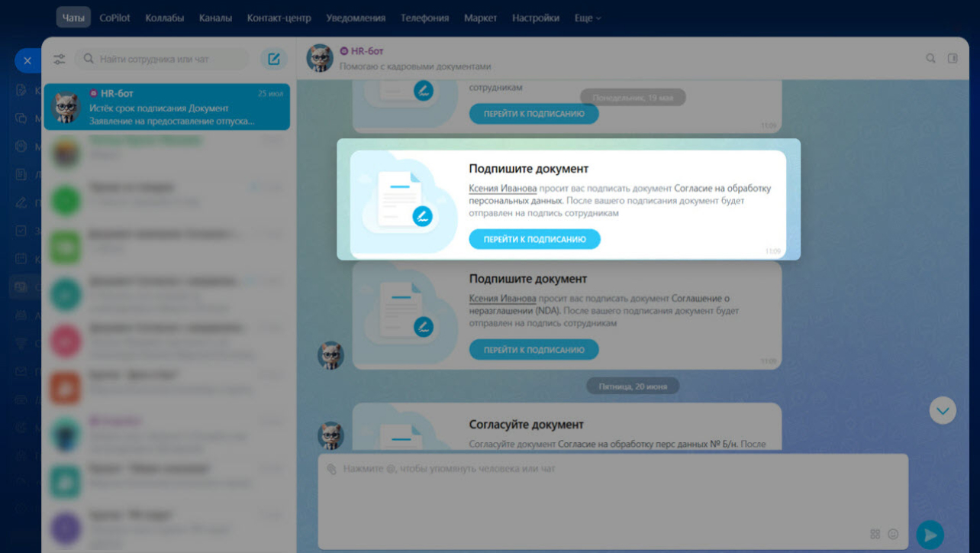Go to the Контакт-центр tab
Screen dimensions: 980x553
(x=279, y=18)
